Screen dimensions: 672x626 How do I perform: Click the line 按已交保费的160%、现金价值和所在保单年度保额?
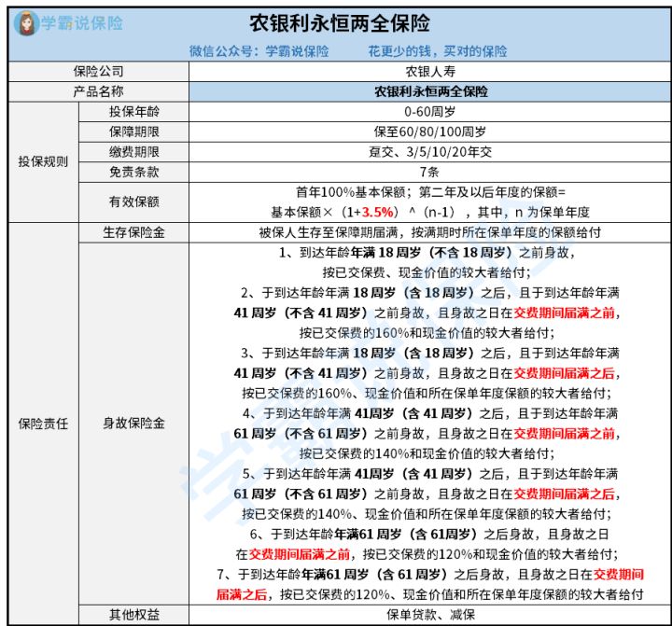[427, 394]
